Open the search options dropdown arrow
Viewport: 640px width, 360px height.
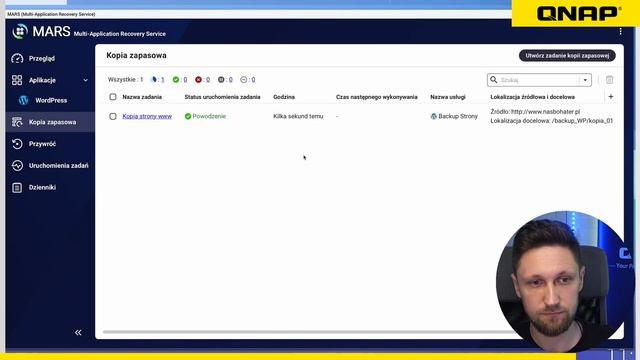[x=585, y=80]
